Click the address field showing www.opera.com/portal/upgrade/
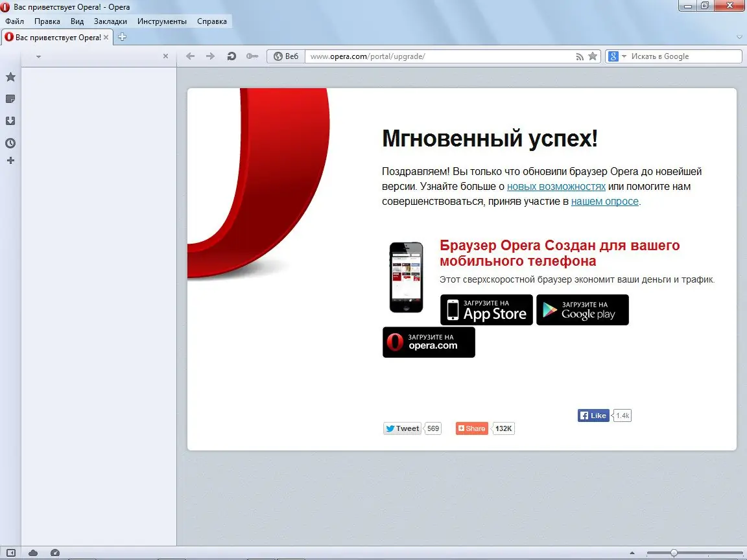747x560 pixels. [438, 56]
